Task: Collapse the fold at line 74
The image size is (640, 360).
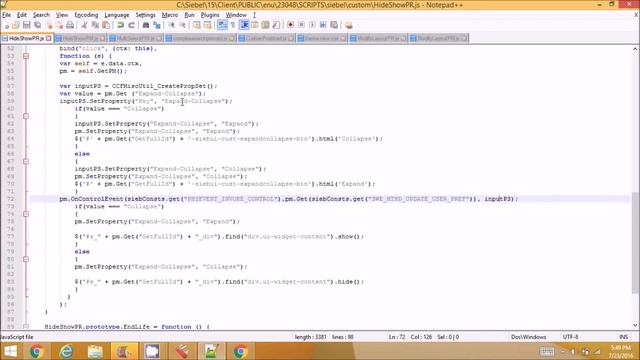Action: point(26,214)
